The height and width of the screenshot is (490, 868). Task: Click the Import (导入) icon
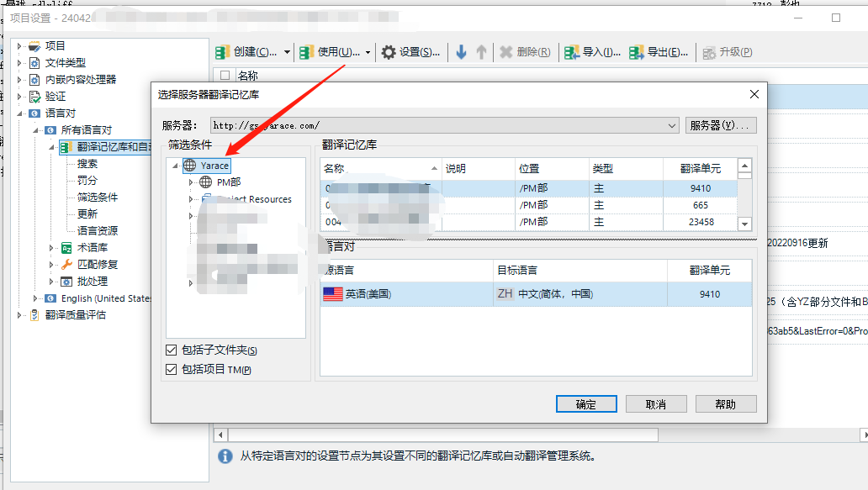572,52
